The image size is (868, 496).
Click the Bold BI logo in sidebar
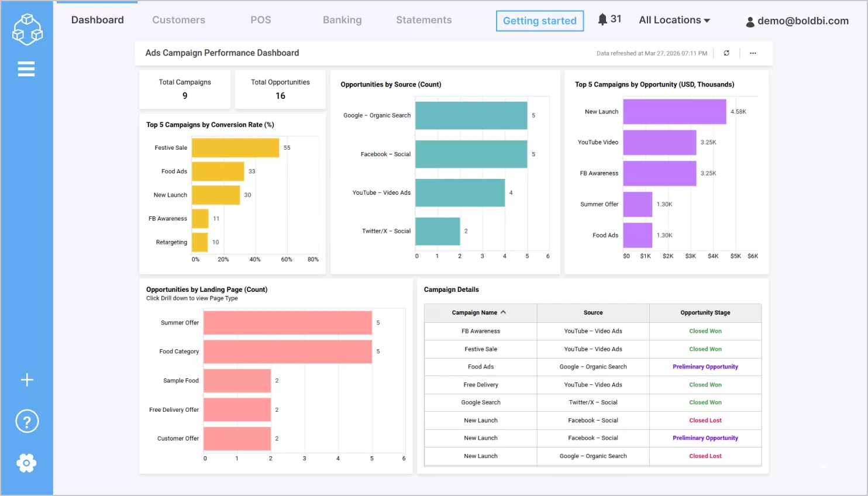[26, 29]
